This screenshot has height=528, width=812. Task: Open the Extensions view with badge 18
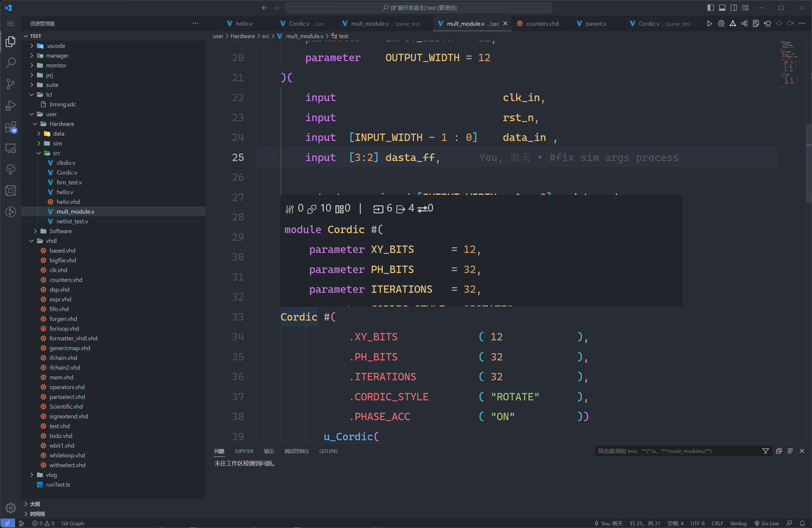11,127
